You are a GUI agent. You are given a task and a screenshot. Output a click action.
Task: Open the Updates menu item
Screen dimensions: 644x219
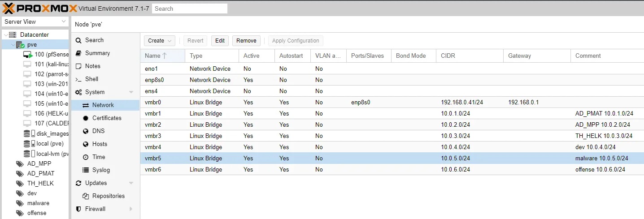(x=106, y=183)
